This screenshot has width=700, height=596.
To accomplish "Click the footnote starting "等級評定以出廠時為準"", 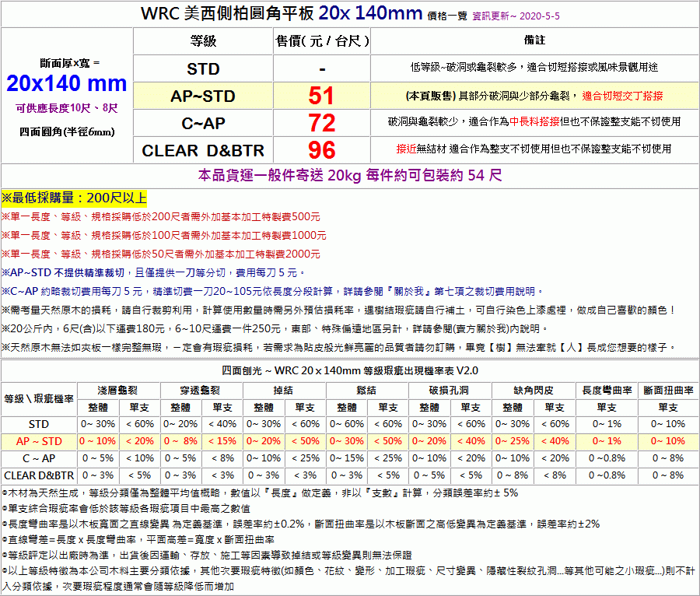I will pos(207,556).
